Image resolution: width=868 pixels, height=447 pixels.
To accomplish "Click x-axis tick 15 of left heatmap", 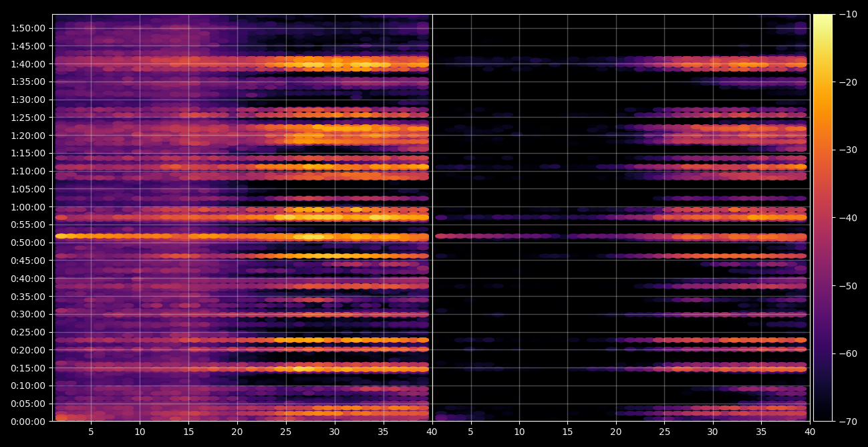I will pos(188,432).
